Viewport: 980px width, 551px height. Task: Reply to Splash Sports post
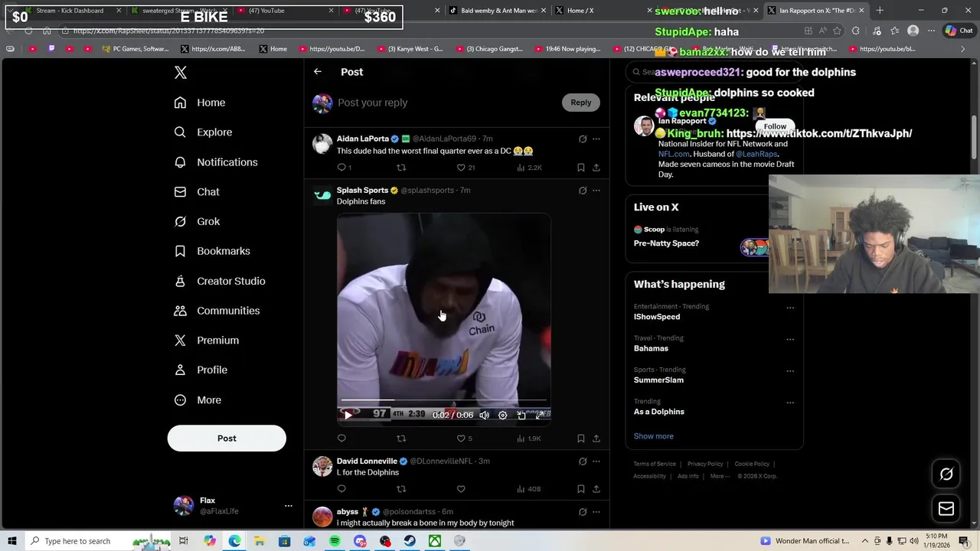[x=341, y=439]
